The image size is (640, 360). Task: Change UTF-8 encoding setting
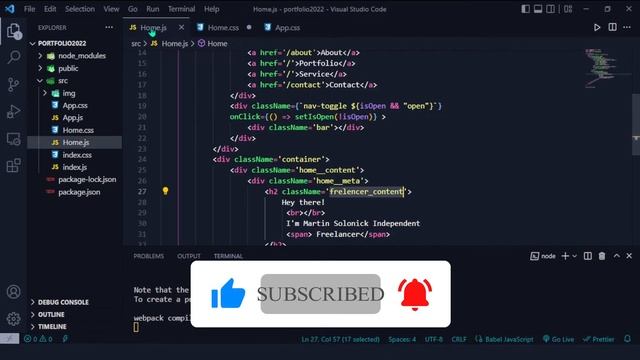(433, 339)
